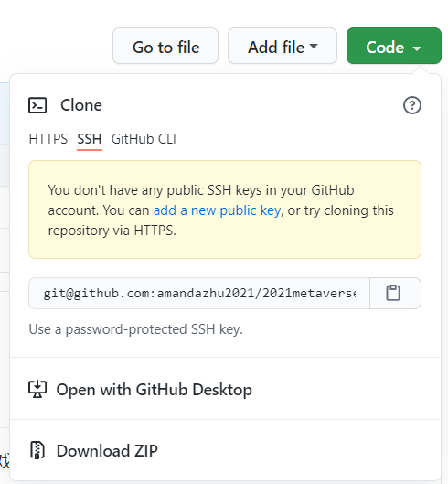
Task: Switch to the GitHub CLI tab
Action: tap(144, 139)
